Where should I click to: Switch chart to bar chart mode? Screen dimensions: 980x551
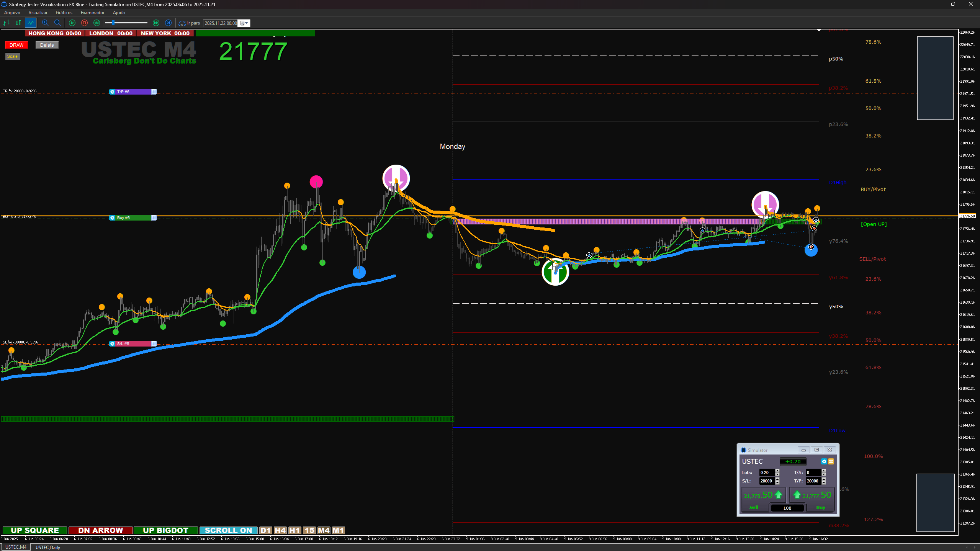click(7, 23)
